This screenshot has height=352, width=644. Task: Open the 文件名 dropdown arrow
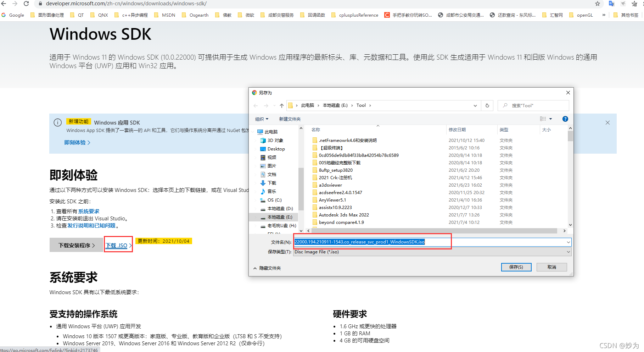pos(569,242)
